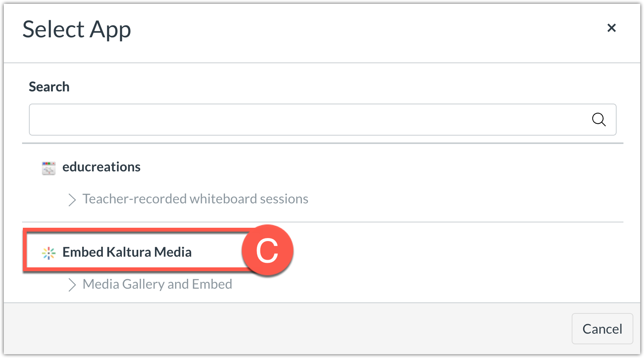This screenshot has height=358, width=644.
Task: Select the educreations app name
Action: point(101,167)
